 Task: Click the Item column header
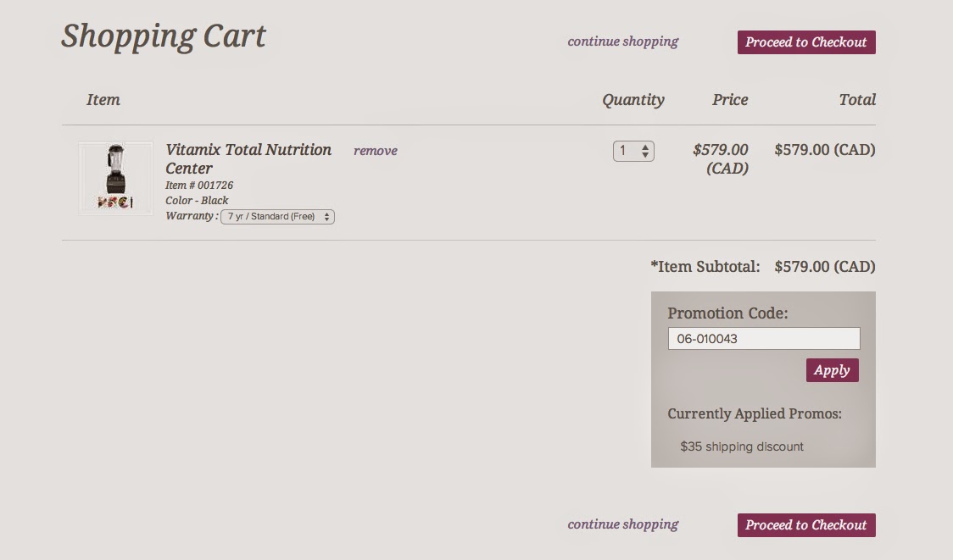tap(103, 100)
